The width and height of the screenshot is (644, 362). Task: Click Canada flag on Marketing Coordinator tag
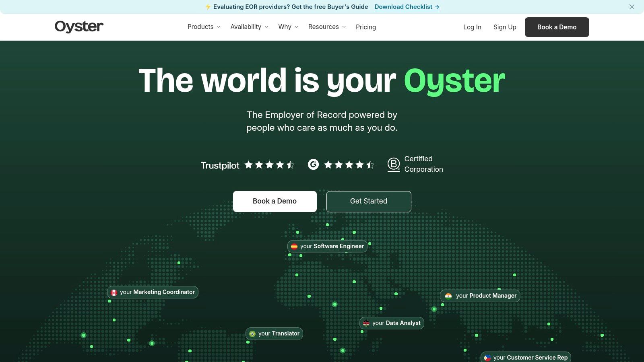[x=114, y=292]
